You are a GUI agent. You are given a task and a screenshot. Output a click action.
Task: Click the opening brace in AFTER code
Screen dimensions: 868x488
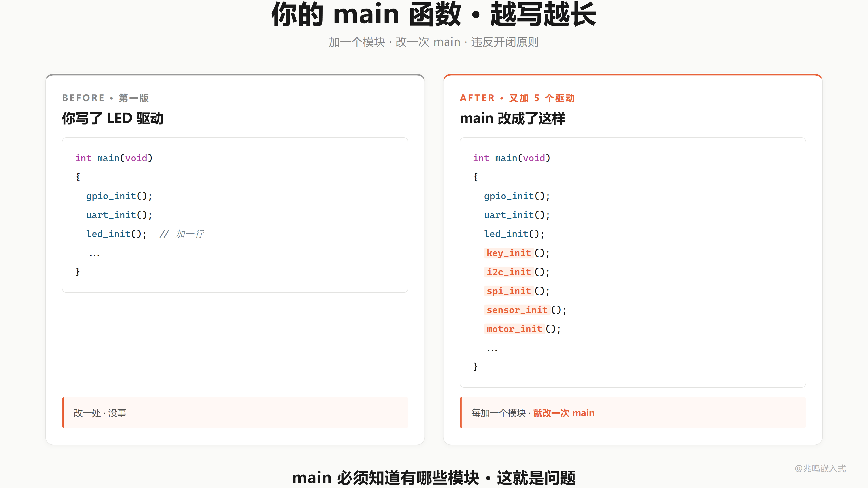coord(475,177)
